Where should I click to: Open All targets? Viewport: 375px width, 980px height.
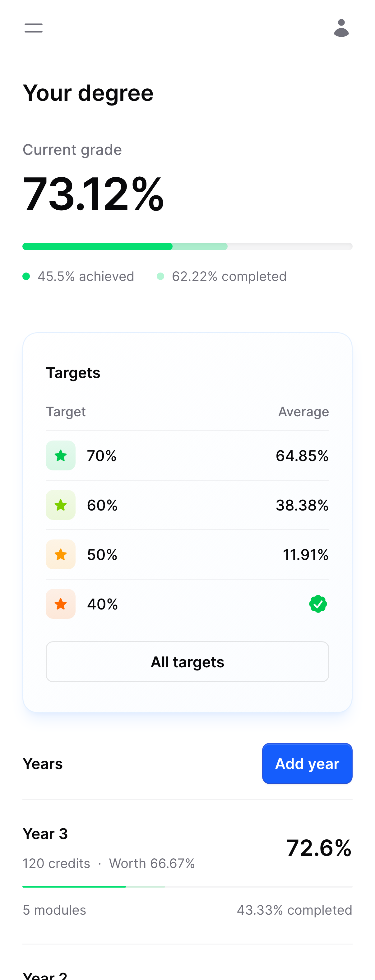[x=187, y=661]
